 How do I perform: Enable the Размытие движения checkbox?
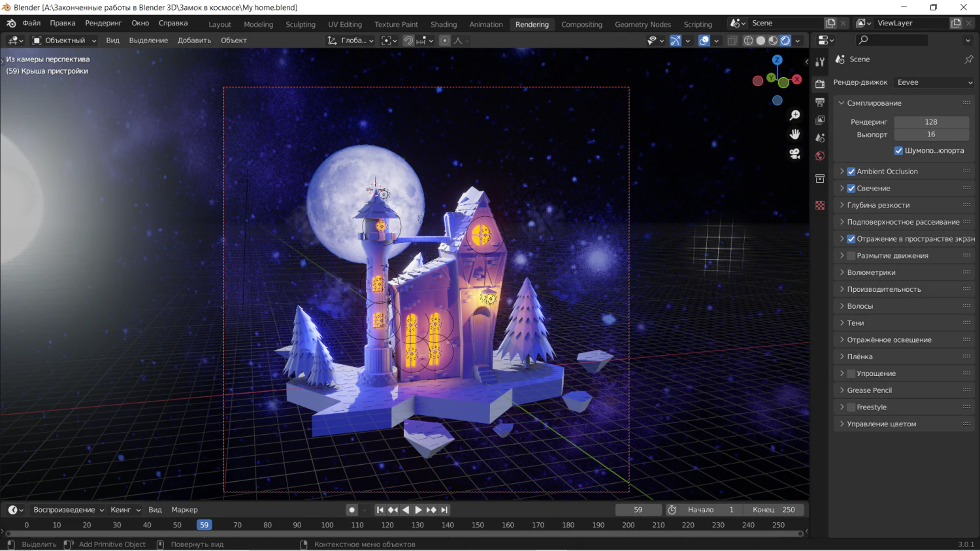click(x=851, y=256)
